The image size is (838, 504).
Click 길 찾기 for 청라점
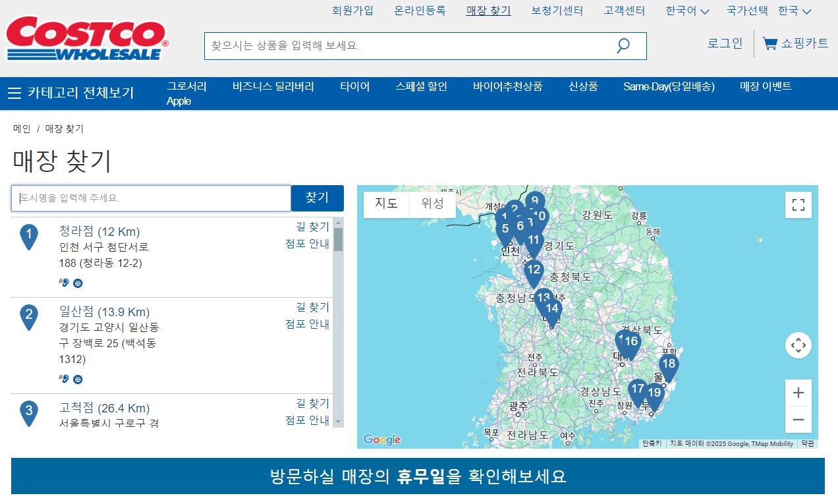(x=312, y=227)
